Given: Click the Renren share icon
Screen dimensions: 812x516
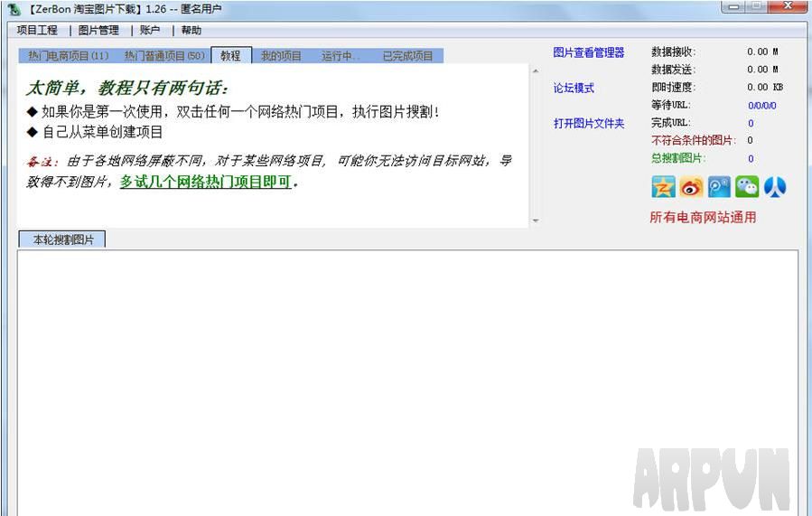Looking at the screenshot, I should tap(775, 187).
